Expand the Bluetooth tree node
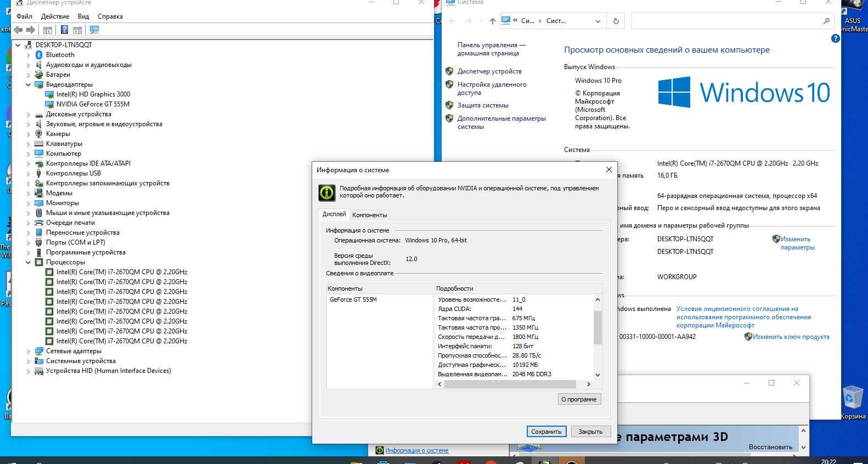 (29, 55)
